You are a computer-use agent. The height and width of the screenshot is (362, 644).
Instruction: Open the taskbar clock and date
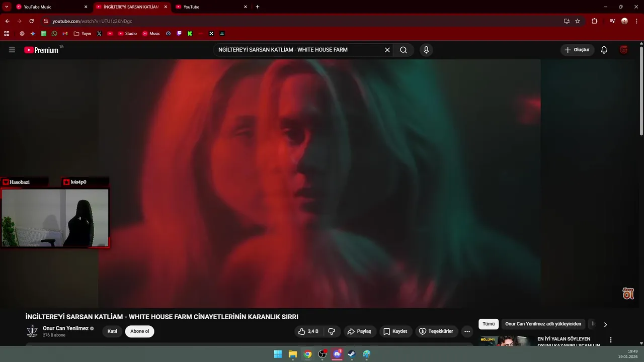[628, 354]
